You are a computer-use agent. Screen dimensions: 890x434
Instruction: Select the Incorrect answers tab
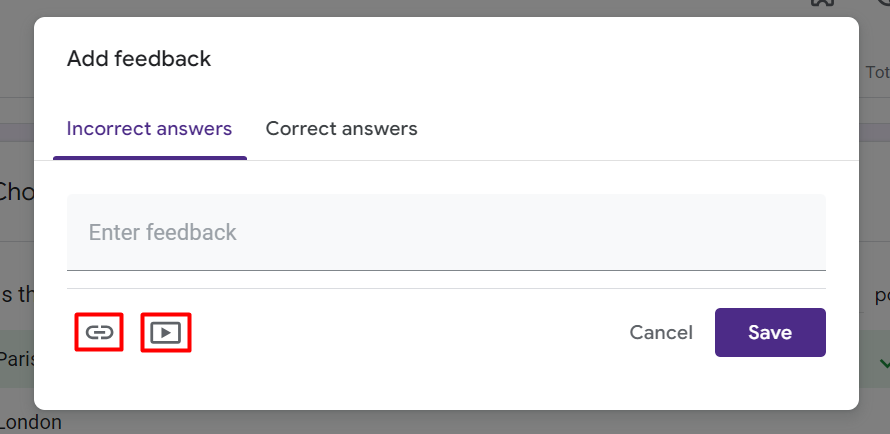[149, 129]
